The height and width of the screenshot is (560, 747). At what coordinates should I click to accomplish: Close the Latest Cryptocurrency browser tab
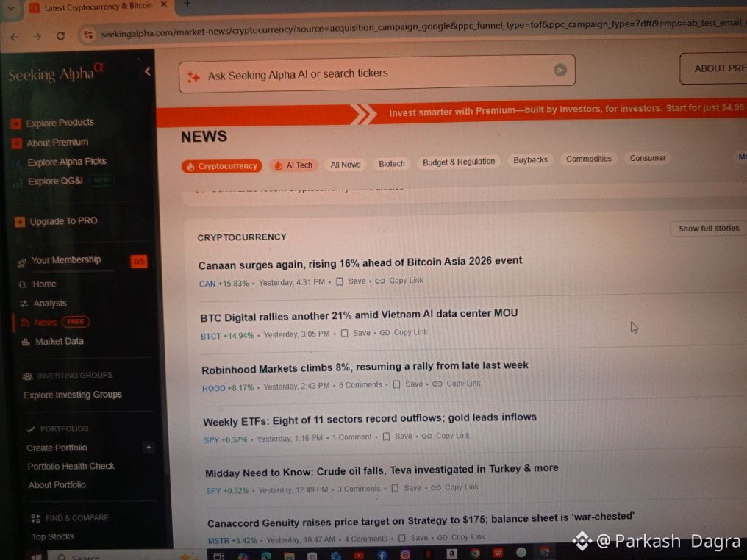pyautogui.click(x=163, y=4)
